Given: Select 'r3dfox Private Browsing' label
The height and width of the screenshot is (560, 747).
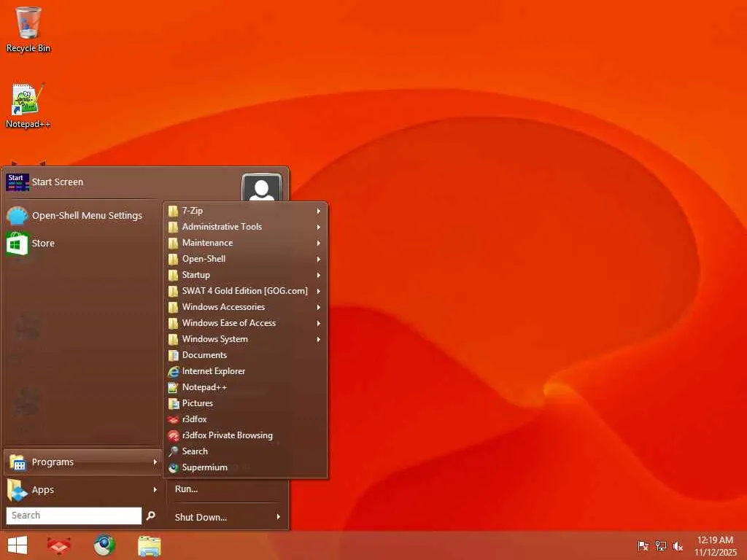Looking at the screenshot, I should tap(228, 435).
